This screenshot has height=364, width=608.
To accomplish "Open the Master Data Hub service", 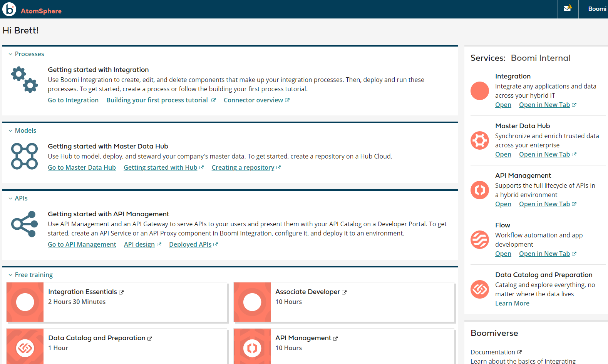I will tap(503, 154).
